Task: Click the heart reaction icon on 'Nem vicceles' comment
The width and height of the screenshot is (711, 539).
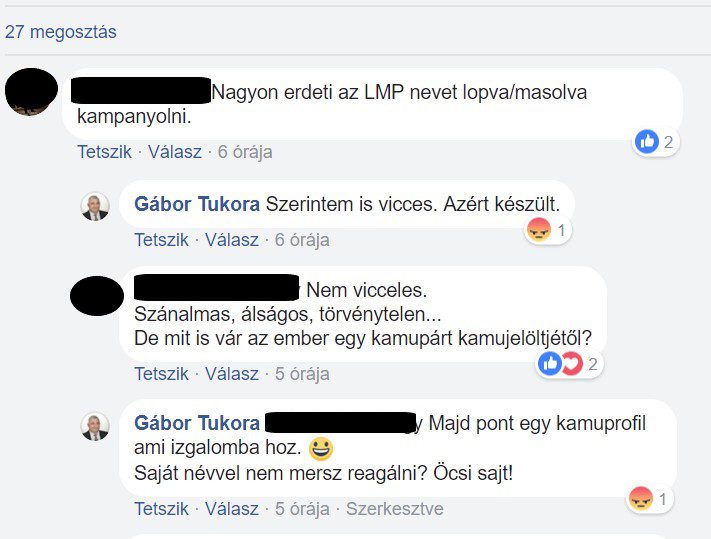Action: click(572, 364)
